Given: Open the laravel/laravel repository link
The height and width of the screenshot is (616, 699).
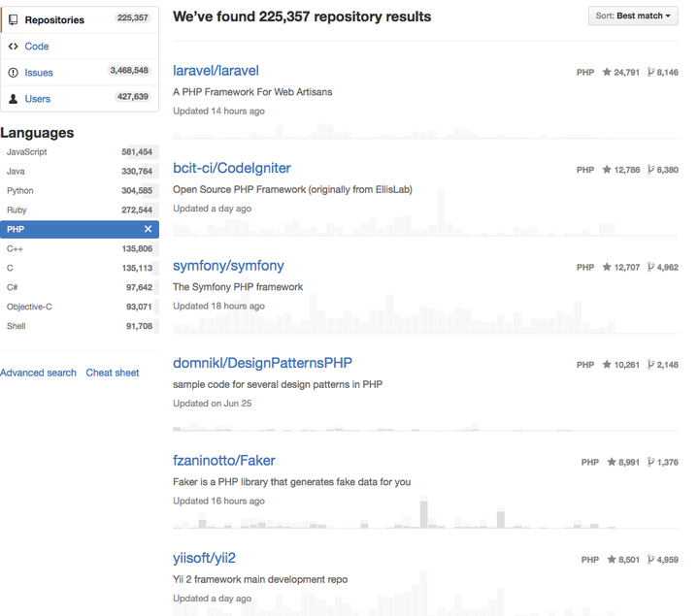Looking at the screenshot, I should coord(216,71).
